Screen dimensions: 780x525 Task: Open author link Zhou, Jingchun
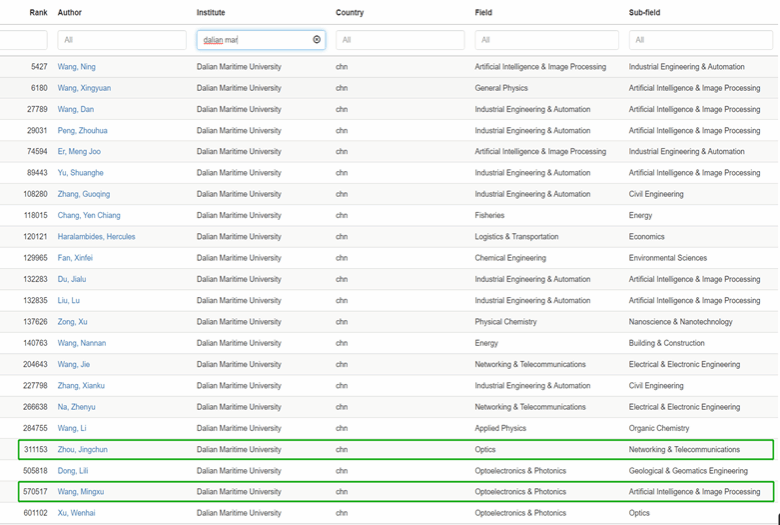click(82, 450)
